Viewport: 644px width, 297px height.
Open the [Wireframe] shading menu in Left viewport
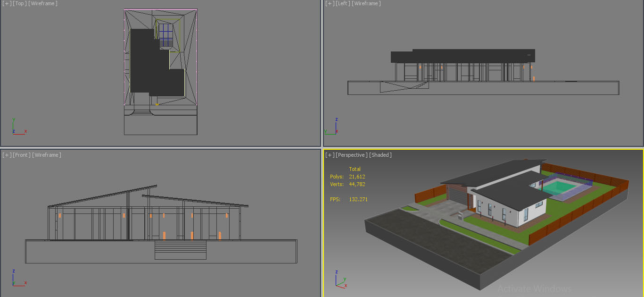(367, 3)
